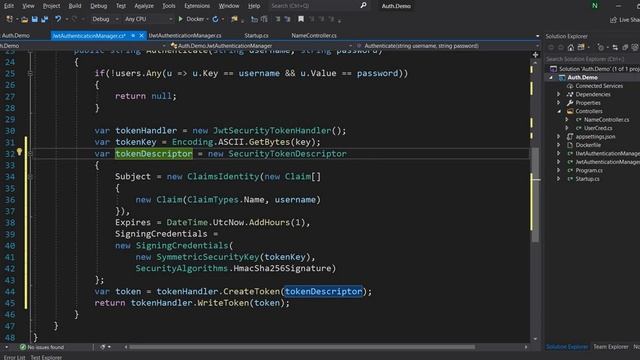Click the No issues found status indicator
The image size is (640, 360).
(42, 347)
